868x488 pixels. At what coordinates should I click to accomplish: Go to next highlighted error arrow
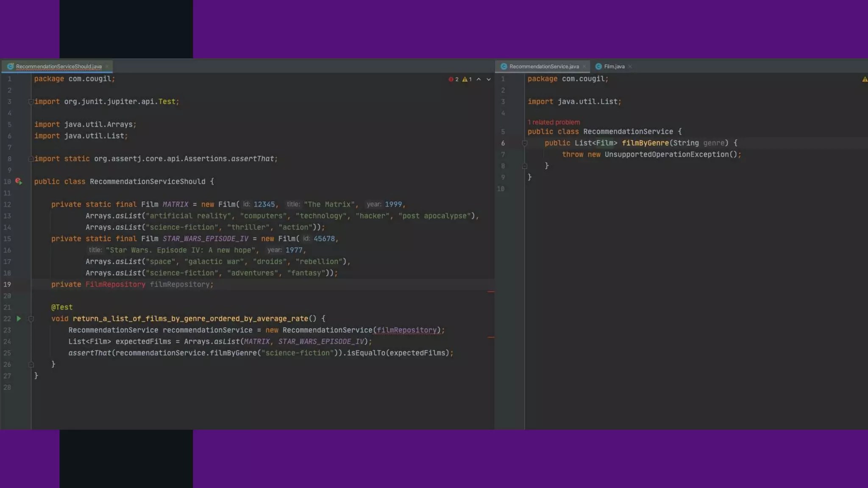click(488, 79)
